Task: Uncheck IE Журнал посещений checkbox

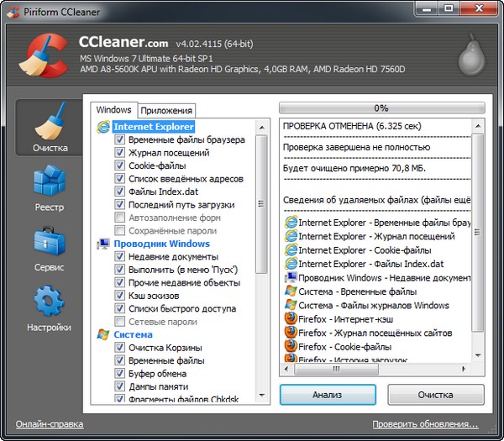Action: pyautogui.click(x=119, y=152)
